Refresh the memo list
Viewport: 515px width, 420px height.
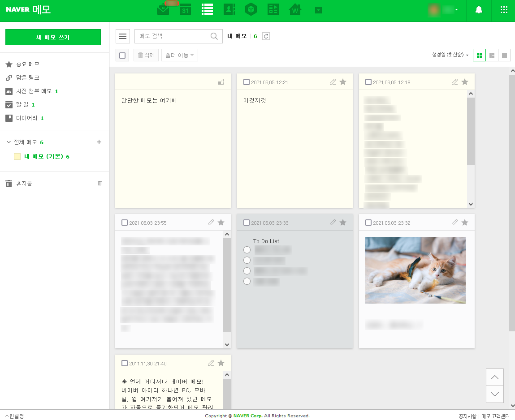click(266, 36)
